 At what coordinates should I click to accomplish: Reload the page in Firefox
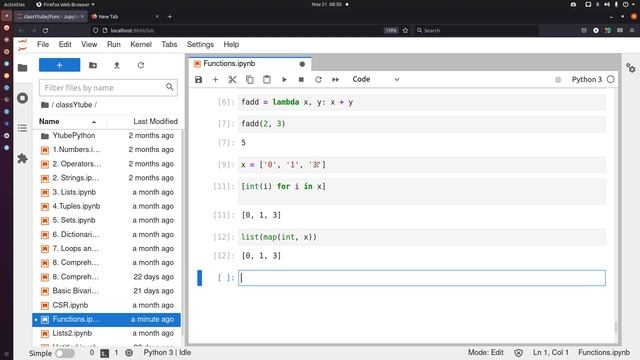[x=45, y=31]
